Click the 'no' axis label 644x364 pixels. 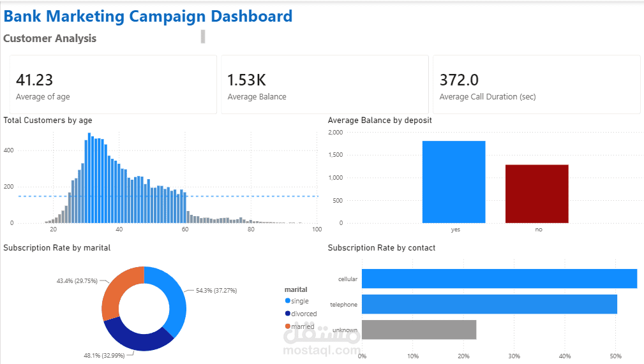(539, 229)
